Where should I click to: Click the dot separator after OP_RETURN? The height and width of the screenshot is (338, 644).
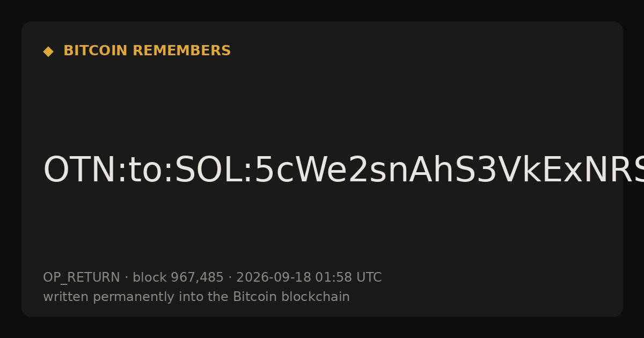pyautogui.click(x=127, y=278)
